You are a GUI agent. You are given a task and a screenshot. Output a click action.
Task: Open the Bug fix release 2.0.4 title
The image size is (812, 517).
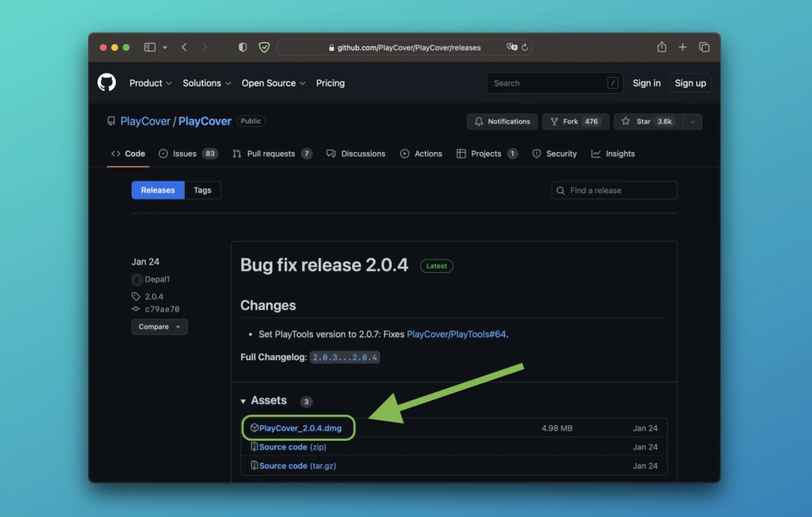click(x=324, y=265)
